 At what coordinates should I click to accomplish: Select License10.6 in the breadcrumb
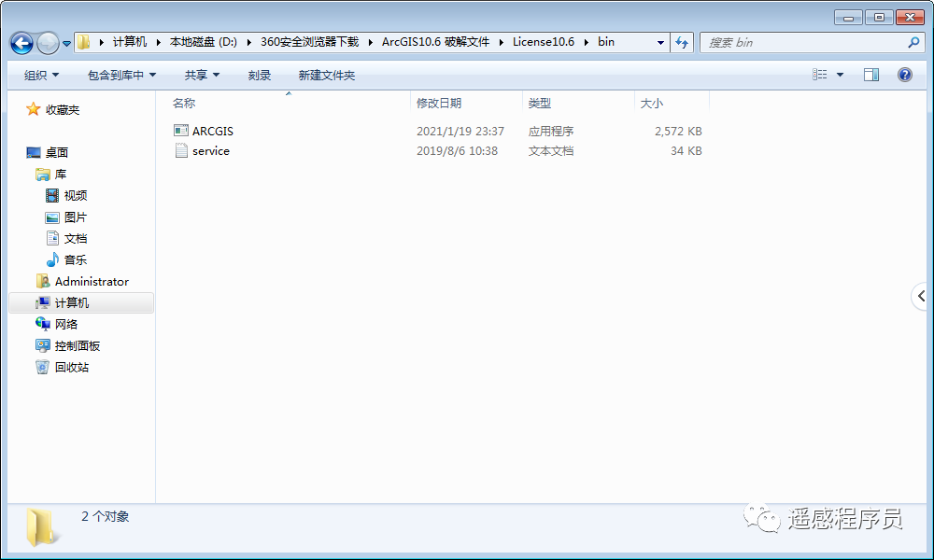544,42
